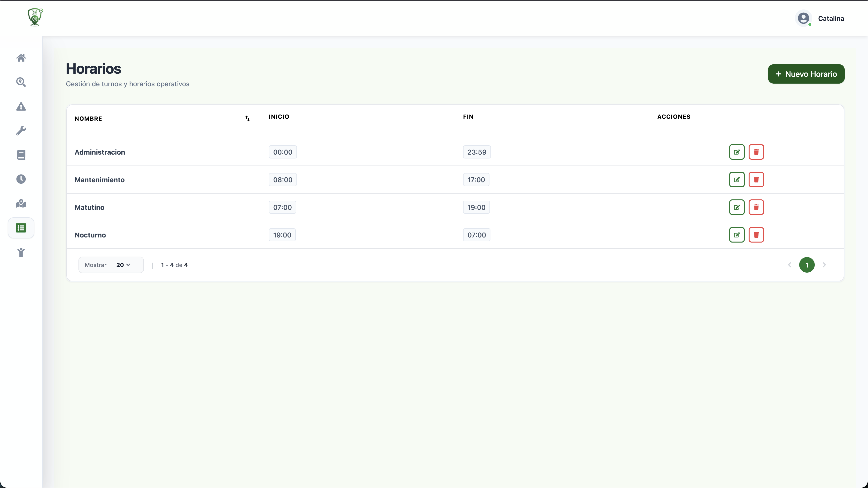
Task: Edit the Matutino schedule row
Action: (x=736, y=207)
